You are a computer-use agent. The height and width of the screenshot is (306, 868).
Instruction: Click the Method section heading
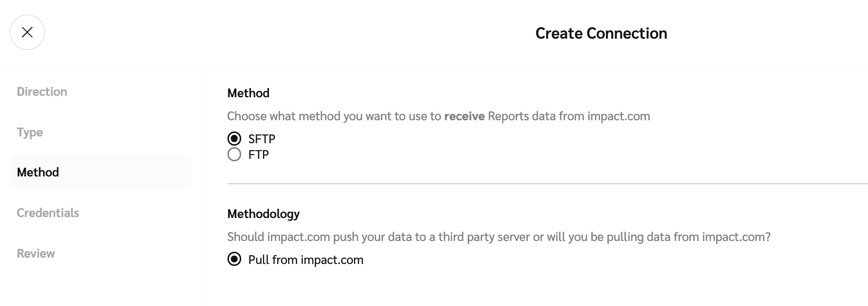click(x=248, y=93)
